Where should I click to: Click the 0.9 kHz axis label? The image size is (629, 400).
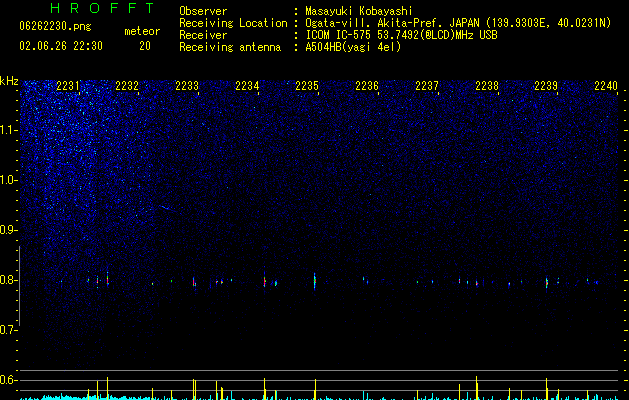tap(9, 230)
